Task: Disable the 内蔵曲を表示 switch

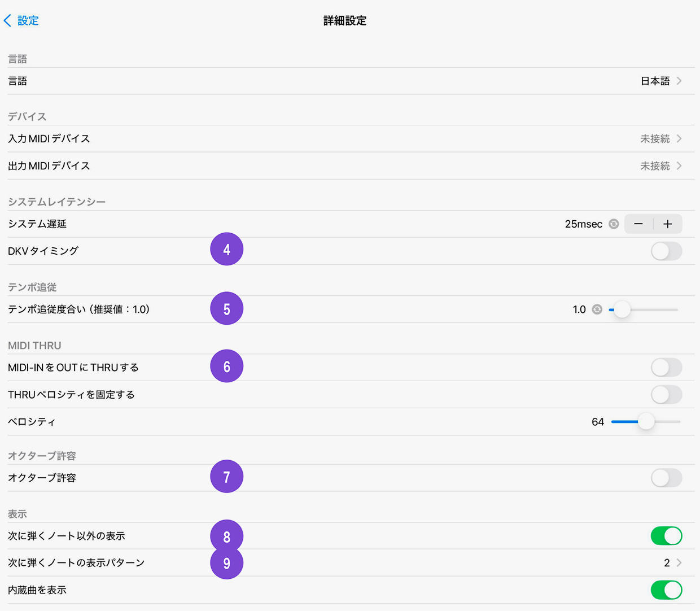Action: [x=666, y=590]
